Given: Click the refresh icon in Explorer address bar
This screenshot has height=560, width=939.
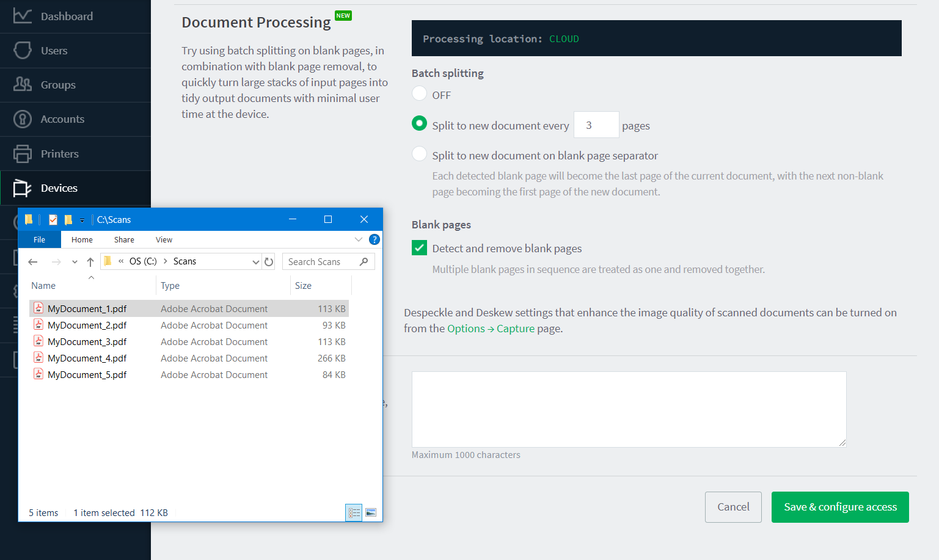Looking at the screenshot, I should (x=269, y=261).
